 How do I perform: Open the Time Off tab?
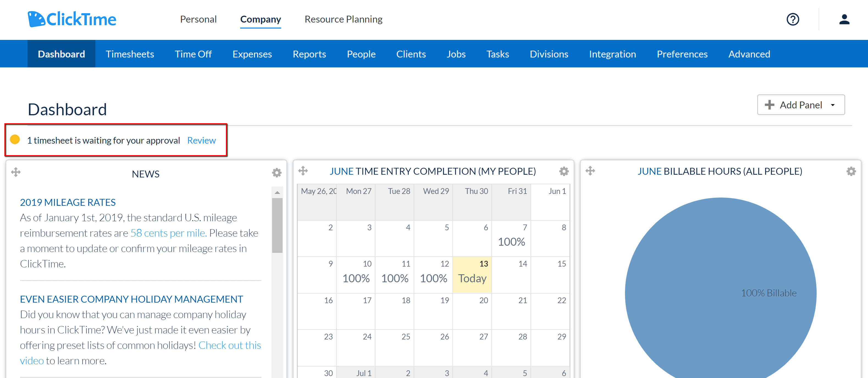click(x=193, y=54)
